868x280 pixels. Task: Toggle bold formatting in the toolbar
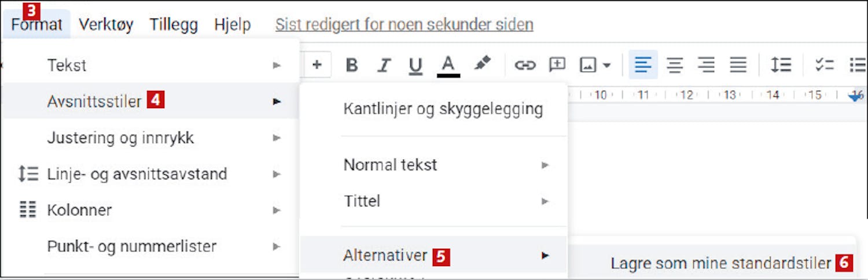[x=352, y=65]
